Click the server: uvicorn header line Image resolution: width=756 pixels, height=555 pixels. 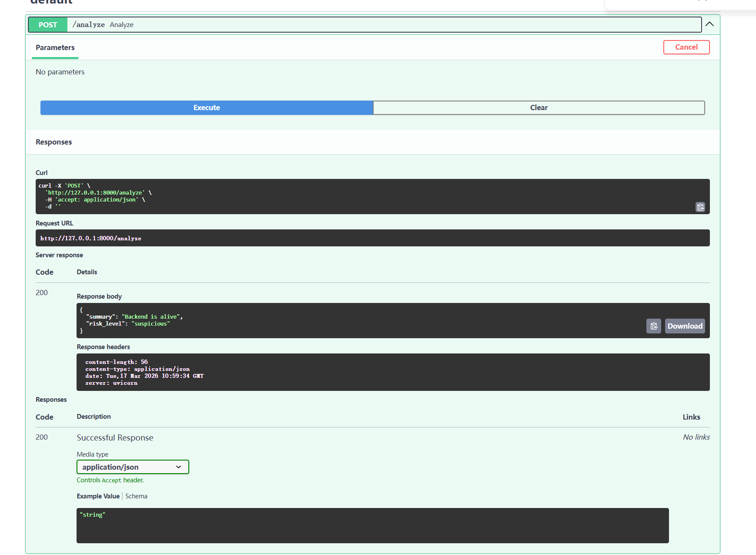pyautogui.click(x=111, y=383)
